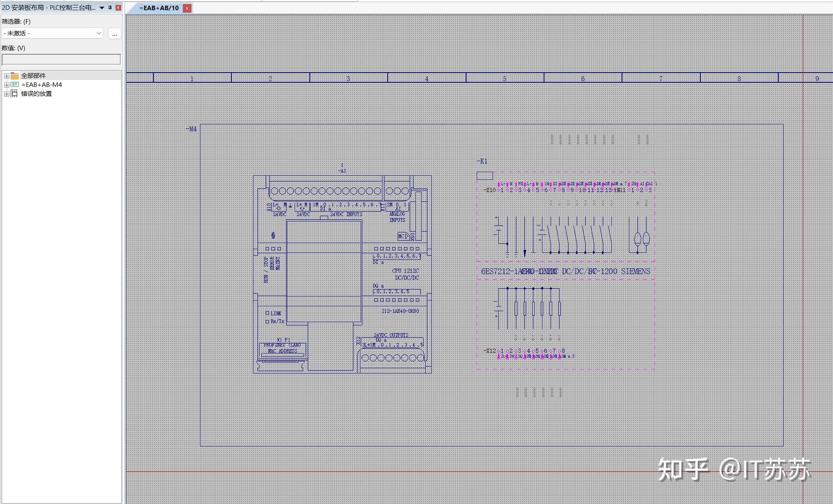Screen dimensions: 833x504
Task: Expand the 错误的放置 tree node
Action: [6, 93]
